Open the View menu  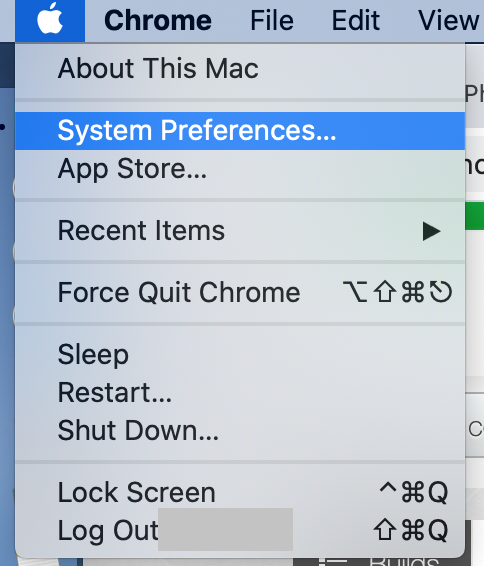[449, 20]
